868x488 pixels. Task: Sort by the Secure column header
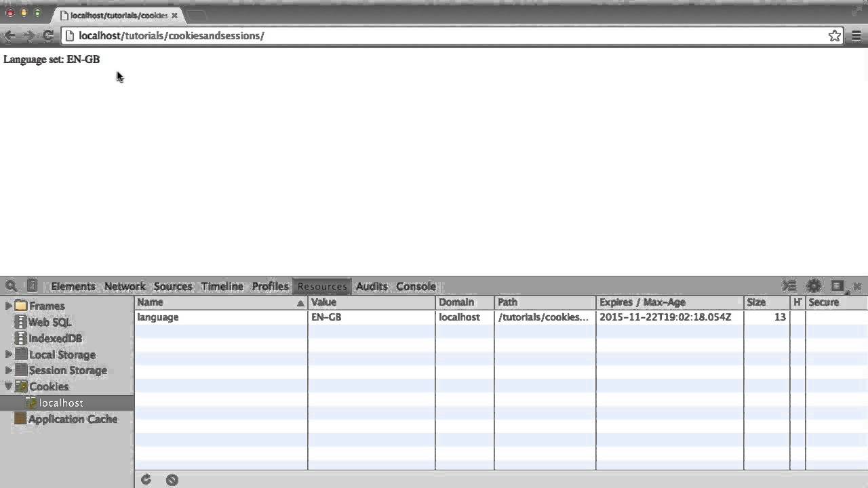click(x=837, y=302)
